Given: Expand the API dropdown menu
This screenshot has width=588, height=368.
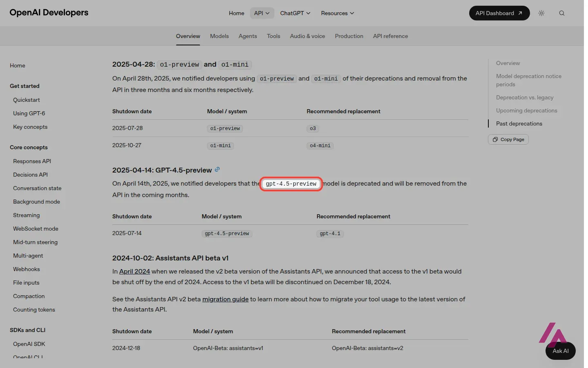Looking at the screenshot, I should click(262, 13).
